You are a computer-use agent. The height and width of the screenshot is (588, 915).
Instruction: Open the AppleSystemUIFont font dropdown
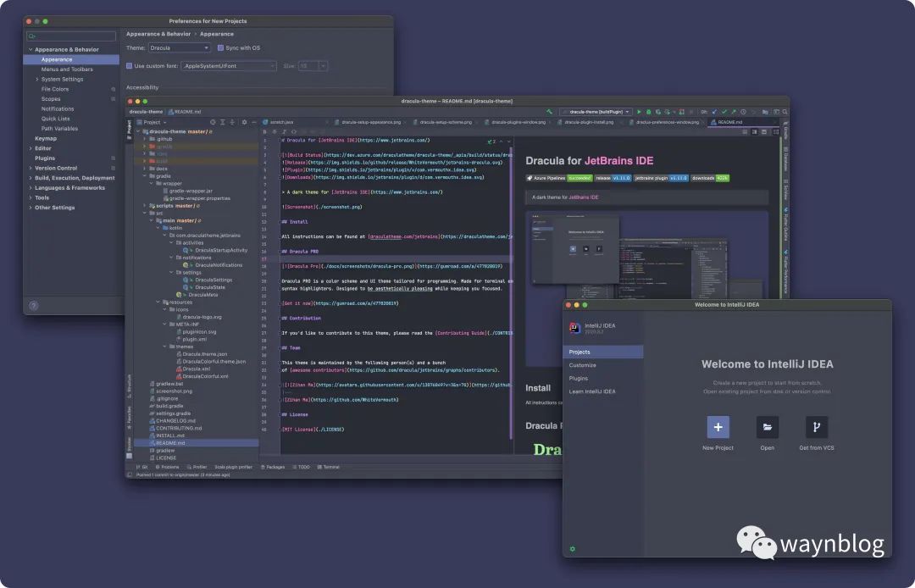click(x=229, y=66)
